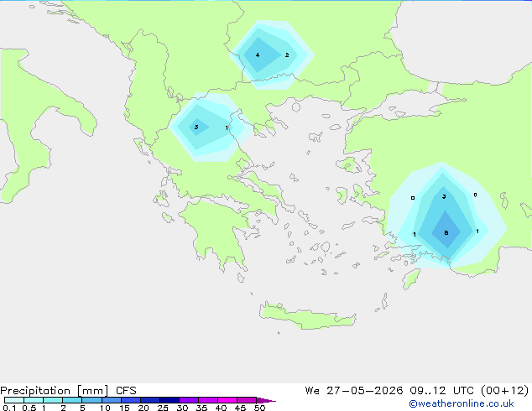Click the legend label "0.5"
The width and height of the screenshot is (532, 411).
click(x=29, y=408)
